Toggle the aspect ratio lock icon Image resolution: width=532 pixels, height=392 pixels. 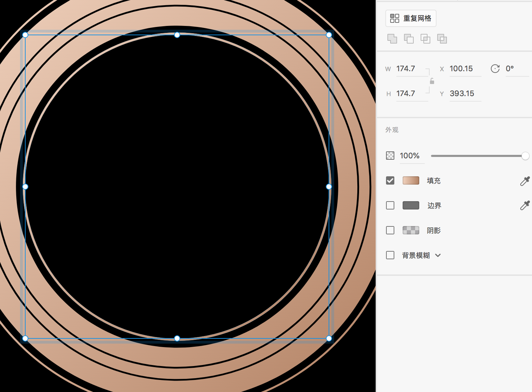pos(432,81)
